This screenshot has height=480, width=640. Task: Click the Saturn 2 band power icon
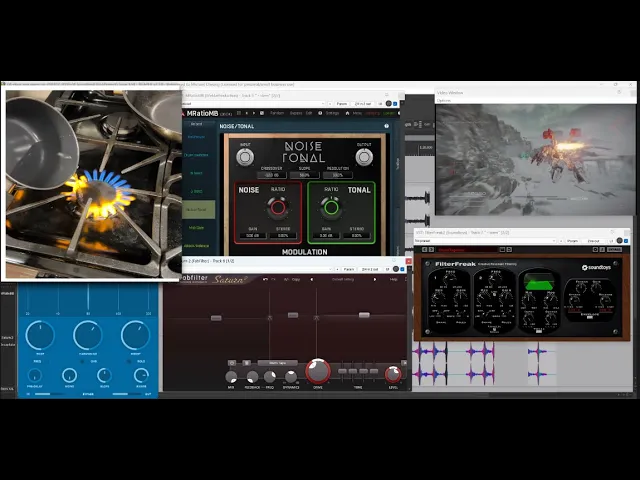[x=232, y=363]
